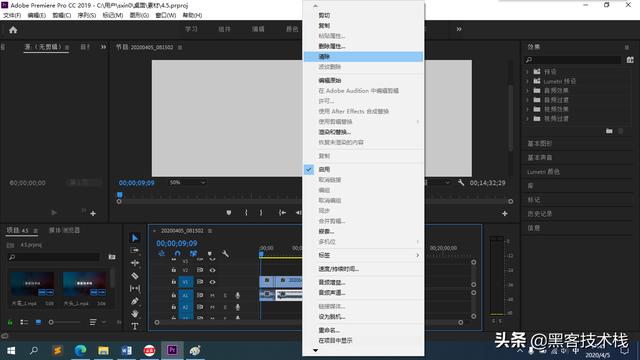Open the 历史记录 panel
The image size is (640, 360).
click(540, 213)
